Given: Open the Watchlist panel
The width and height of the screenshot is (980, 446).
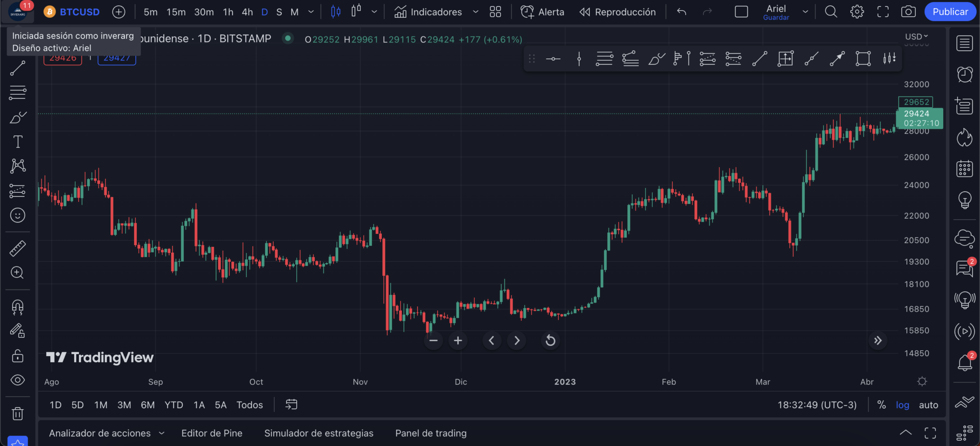Looking at the screenshot, I should pos(965,43).
